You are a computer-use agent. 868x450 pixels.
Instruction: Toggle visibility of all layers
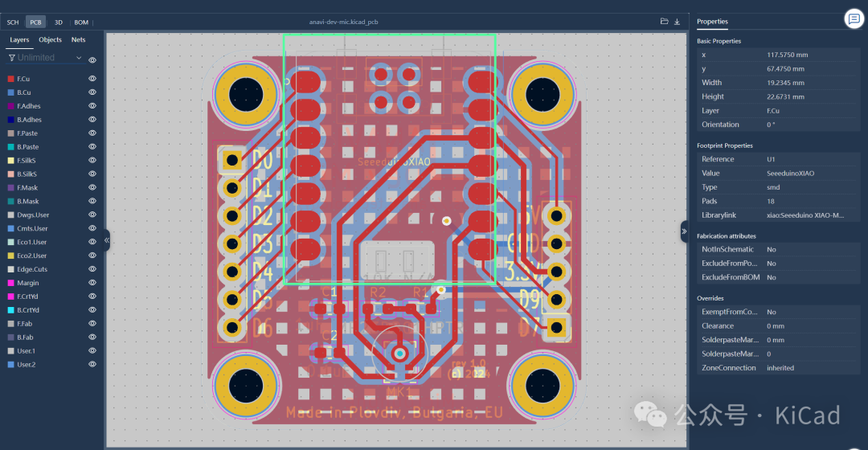(92, 59)
